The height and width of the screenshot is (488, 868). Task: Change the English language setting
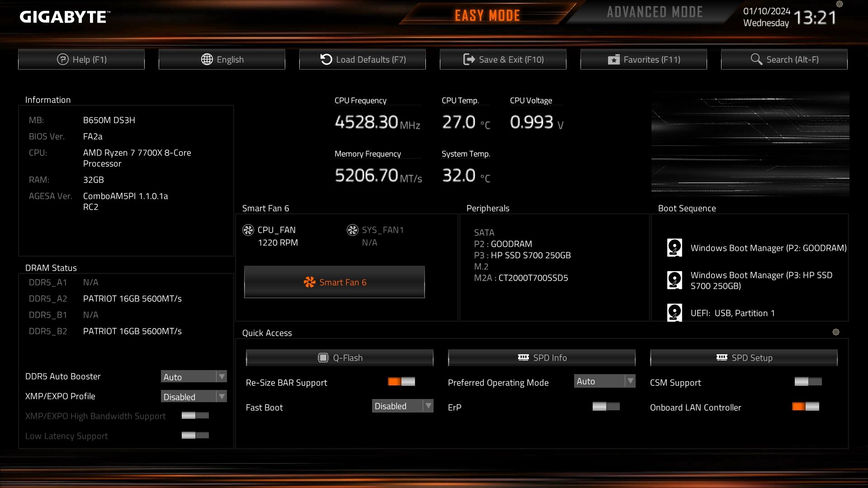tap(222, 59)
